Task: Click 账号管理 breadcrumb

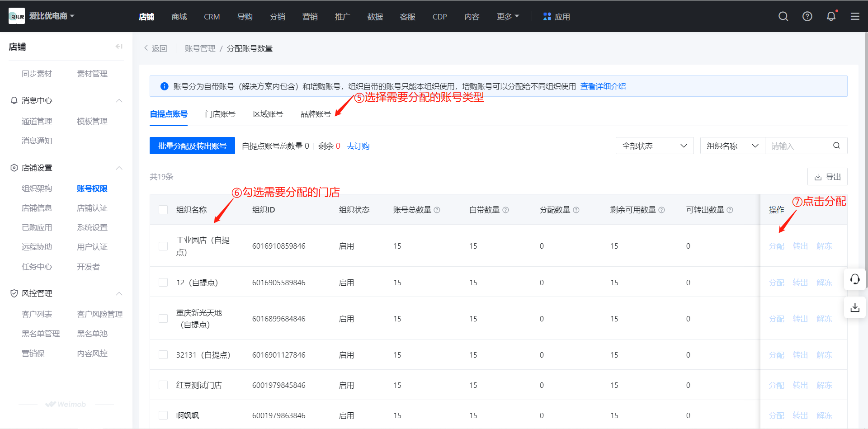Action: [x=200, y=48]
